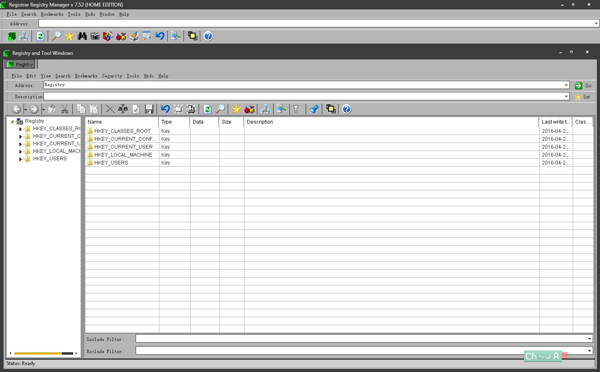Select the Registry tab

(21, 64)
